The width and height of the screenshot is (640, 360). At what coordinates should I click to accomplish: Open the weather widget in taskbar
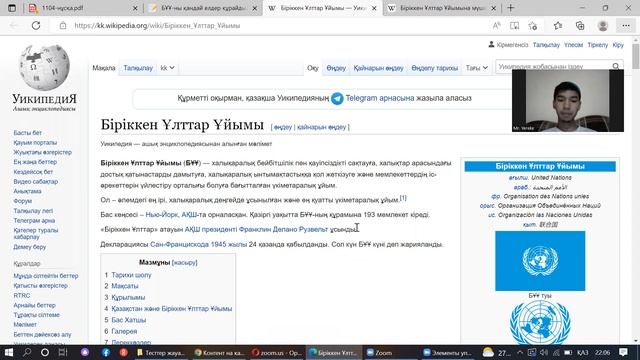click(496, 352)
